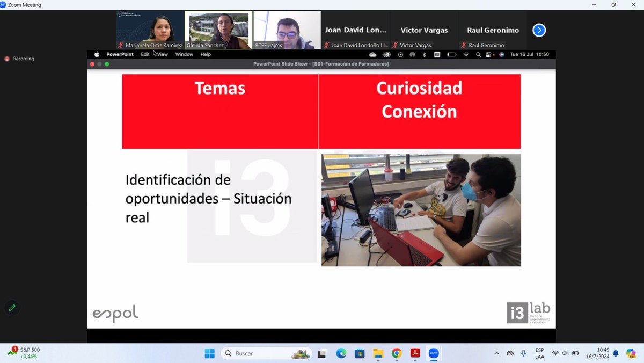Launch Google Chrome from the taskbar
Screen dimensions: 644x363
[x=396, y=353]
